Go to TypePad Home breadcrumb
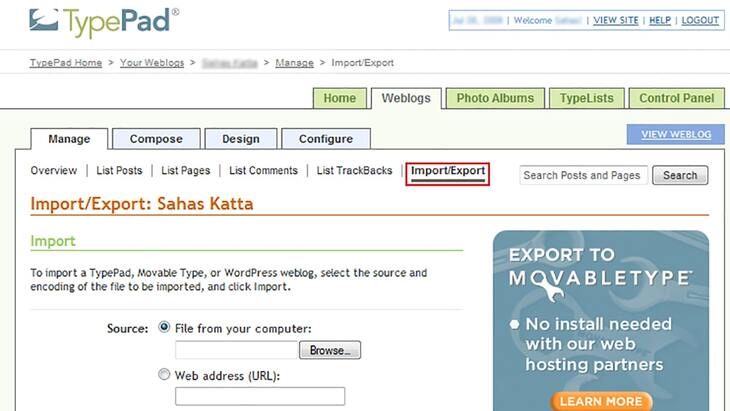The image size is (730, 411). [x=66, y=63]
